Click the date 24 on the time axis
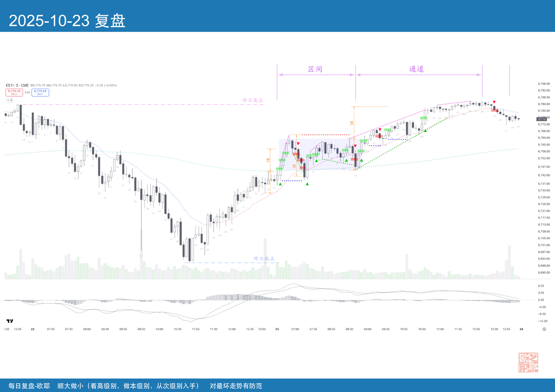 (521, 329)
